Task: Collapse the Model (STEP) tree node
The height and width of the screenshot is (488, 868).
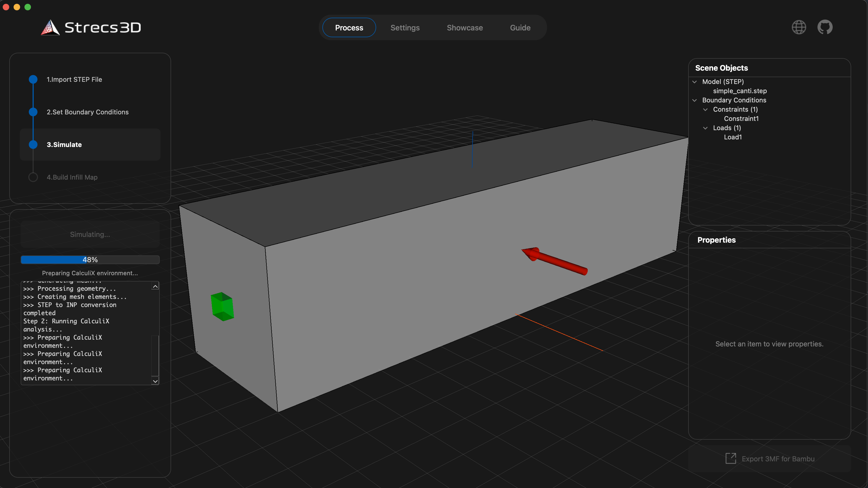Action: tap(695, 82)
